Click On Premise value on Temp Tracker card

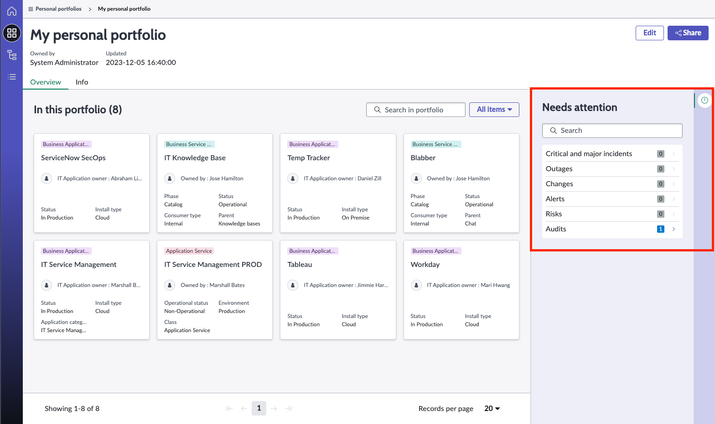click(355, 217)
